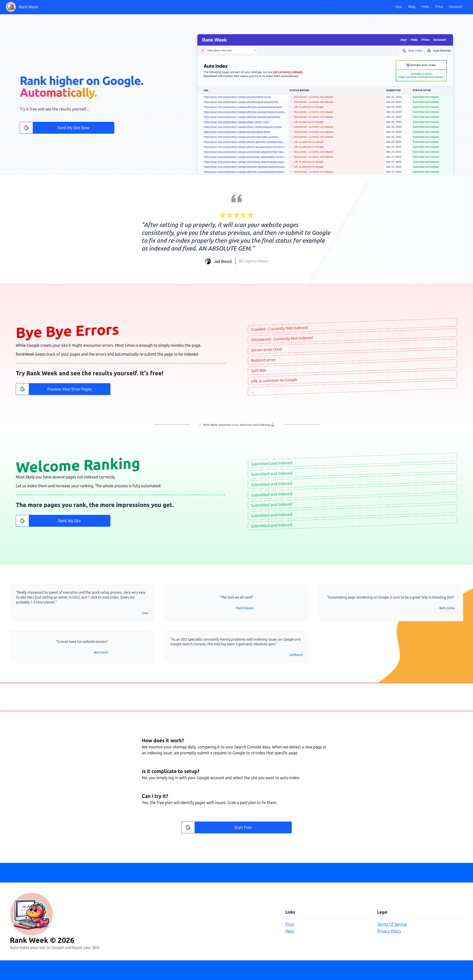Click Google icon beside Start Free
473x980 pixels.
coord(188,827)
